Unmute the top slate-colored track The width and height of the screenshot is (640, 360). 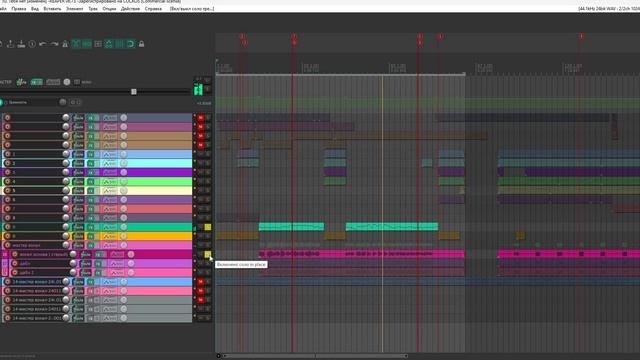(x=200, y=118)
